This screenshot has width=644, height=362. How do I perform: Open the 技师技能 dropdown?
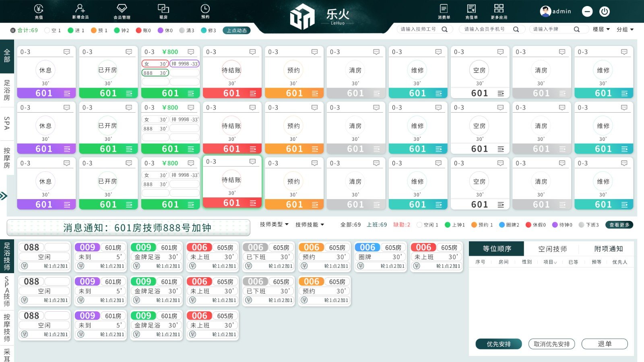click(308, 225)
